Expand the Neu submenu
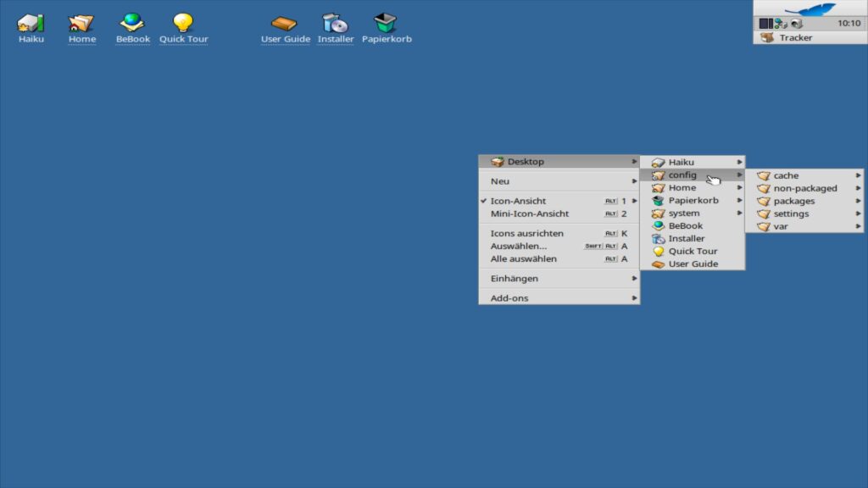The height and width of the screenshot is (488, 868). (x=559, y=181)
